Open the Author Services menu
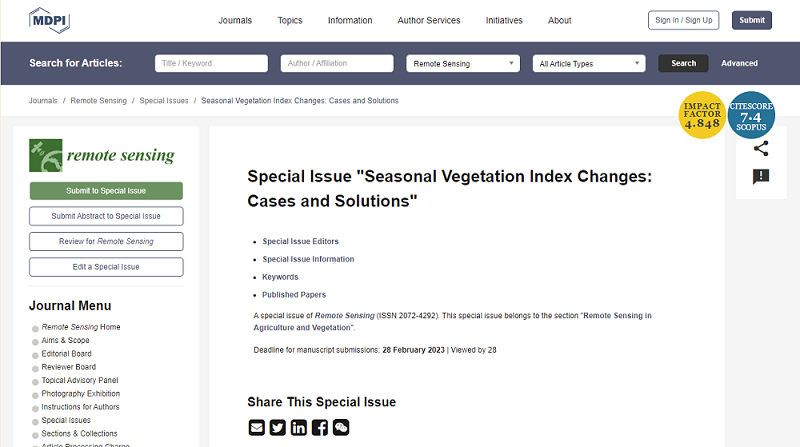 (429, 20)
